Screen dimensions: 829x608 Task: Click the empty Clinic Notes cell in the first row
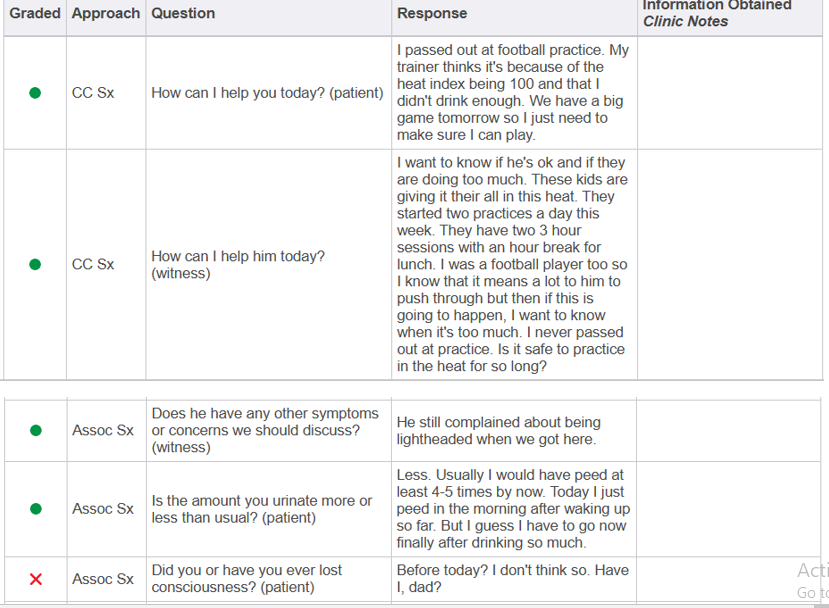coord(728,93)
